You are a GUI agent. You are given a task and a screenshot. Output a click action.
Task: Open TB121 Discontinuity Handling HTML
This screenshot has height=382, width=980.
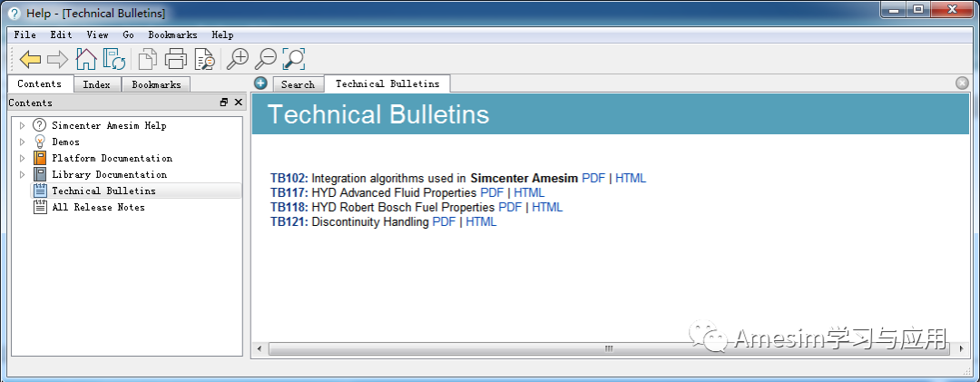pos(481,222)
